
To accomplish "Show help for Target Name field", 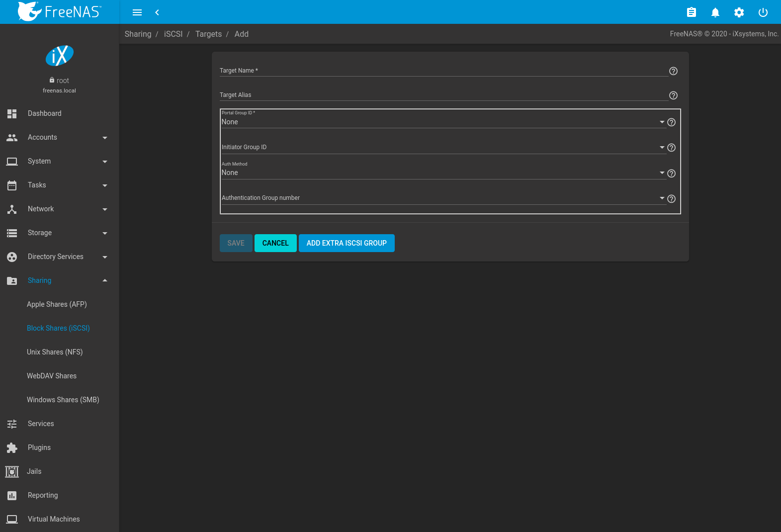I will pyautogui.click(x=673, y=71).
